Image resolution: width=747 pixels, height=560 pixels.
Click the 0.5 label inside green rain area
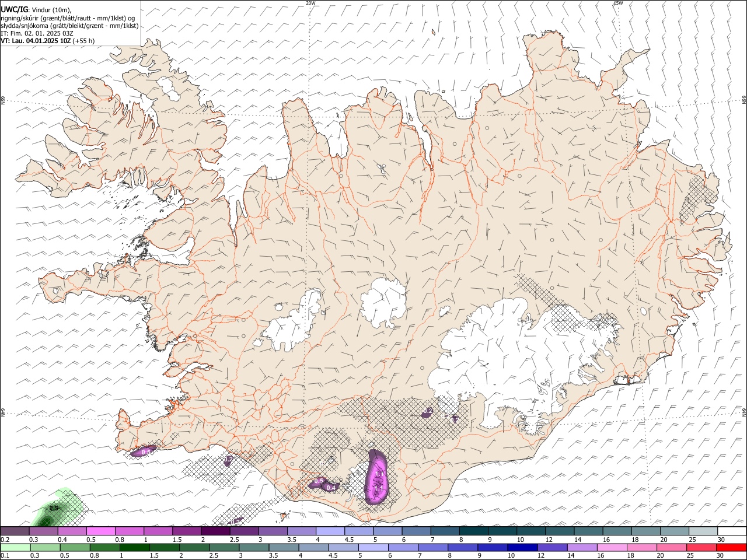pos(54,508)
